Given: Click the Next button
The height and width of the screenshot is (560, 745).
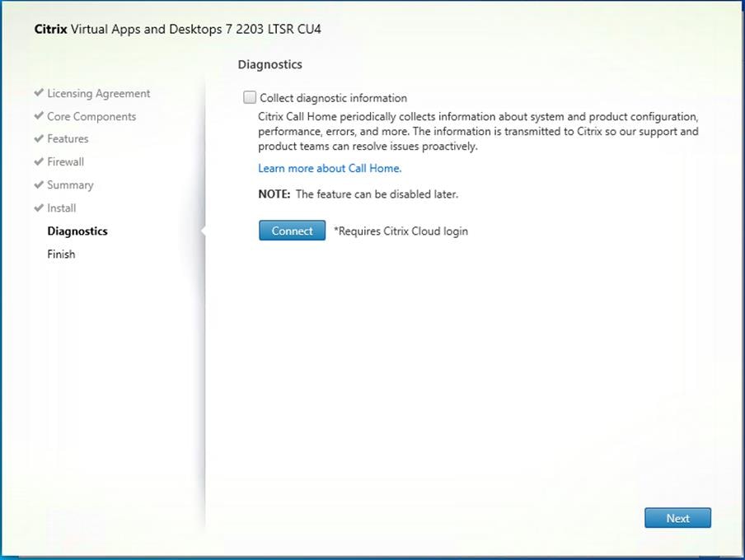Looking at the screenshot, I should pyautogui.click(x=677, y=518).
